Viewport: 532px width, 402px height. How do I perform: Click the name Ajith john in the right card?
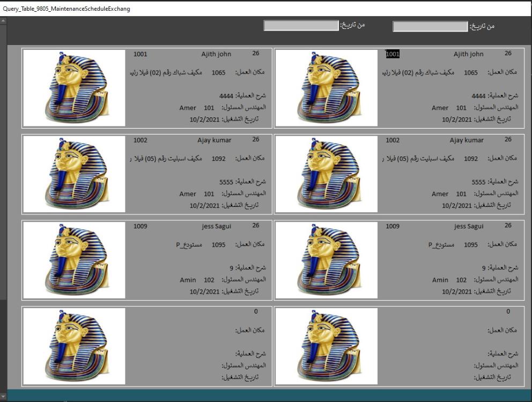(x=469, y=54)
